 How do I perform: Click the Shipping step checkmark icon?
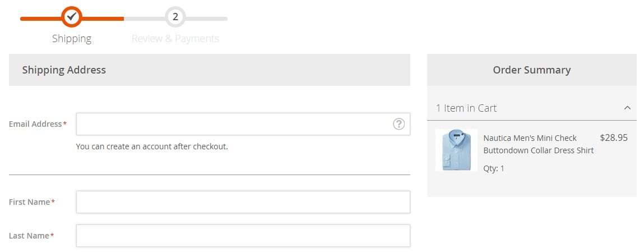[72, 17]
